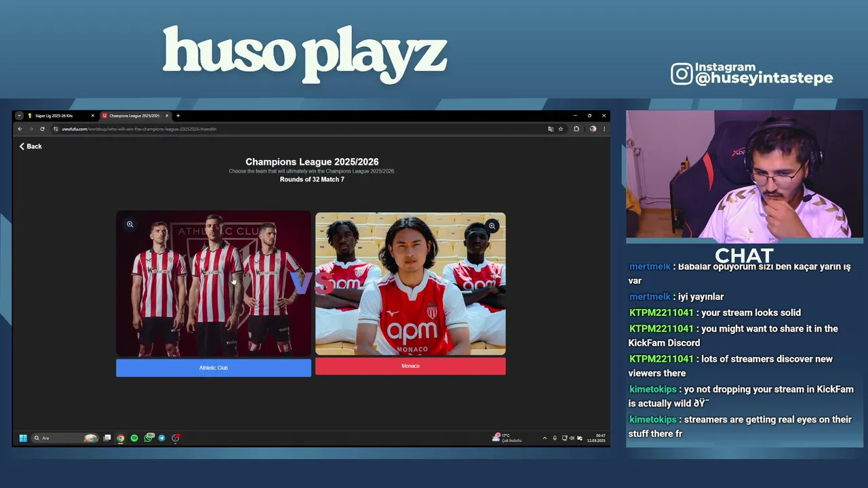Viewport: 868px width, 488px height.
Task: Translate this page icon
Action: point(551,129)
